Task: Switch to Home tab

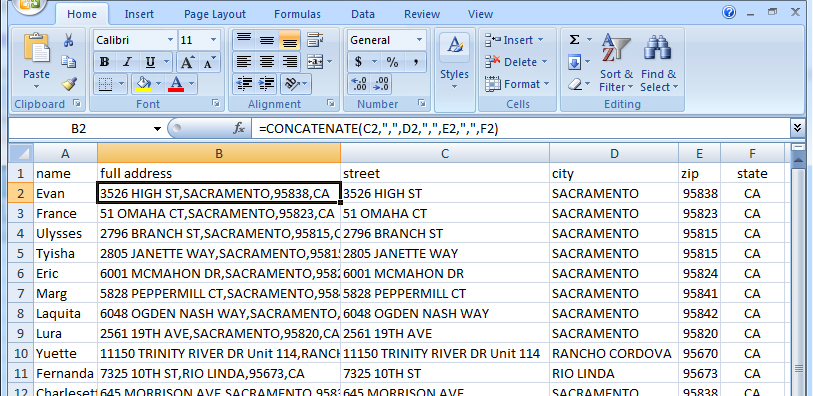Action: pos(82,15)
